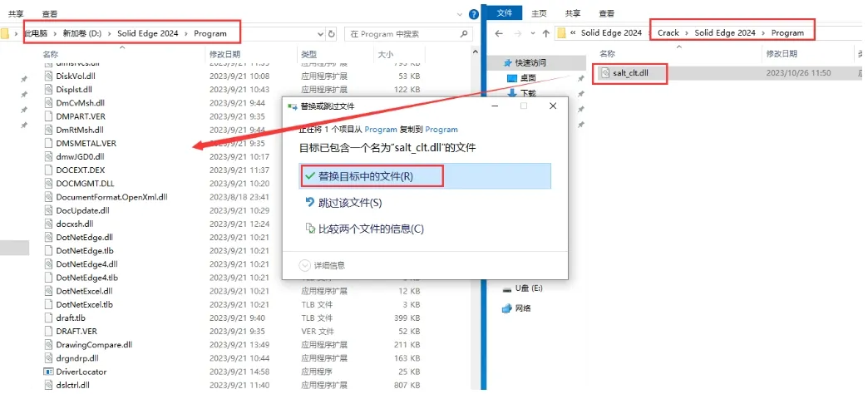
Task: Click DiskVol.dll file icon
Action: (x=49, y=76)
